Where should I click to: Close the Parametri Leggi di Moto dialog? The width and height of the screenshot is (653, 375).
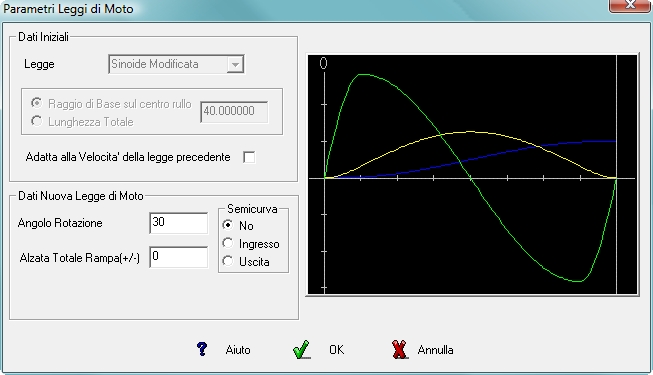(630, 5)
